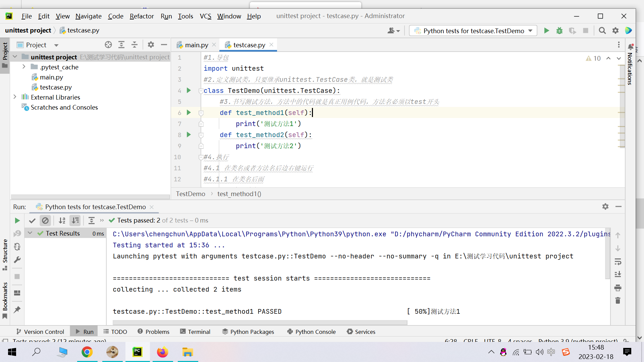Click the Debug bug icon
The image size is (644, 362).
pyautogui.click(x=559, y=31)
